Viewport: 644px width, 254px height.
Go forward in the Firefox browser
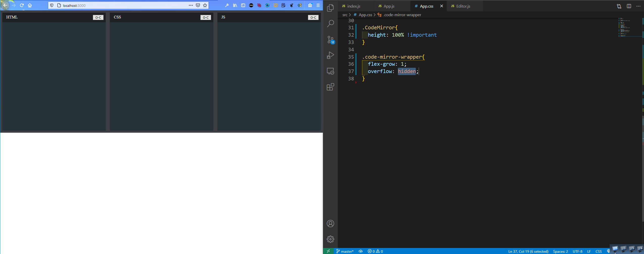(14, 5)
